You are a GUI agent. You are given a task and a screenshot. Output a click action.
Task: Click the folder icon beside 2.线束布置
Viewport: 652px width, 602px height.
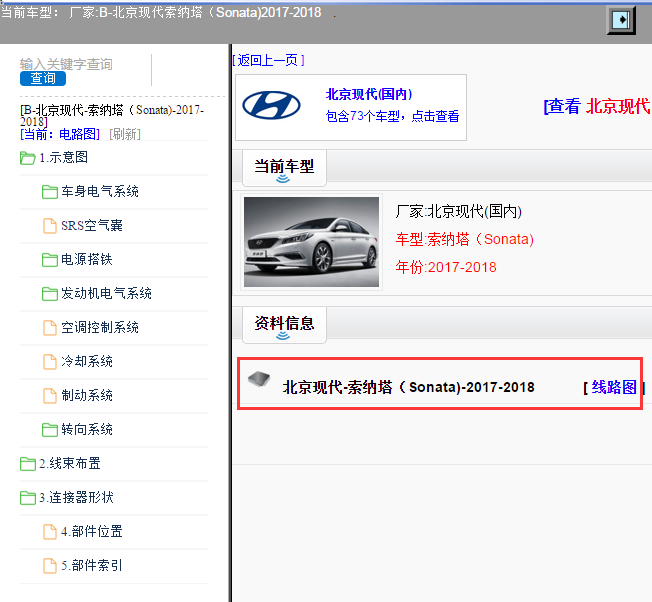click(27, 464)
